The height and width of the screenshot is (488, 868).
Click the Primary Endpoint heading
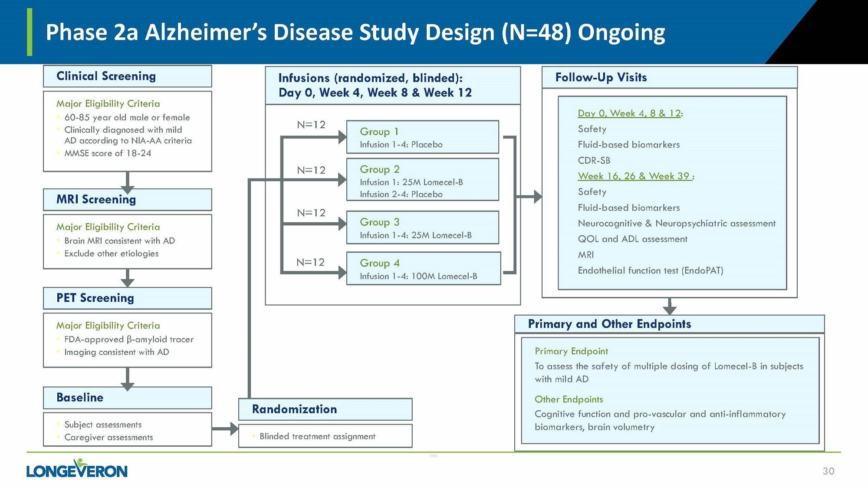click(571, 351)
